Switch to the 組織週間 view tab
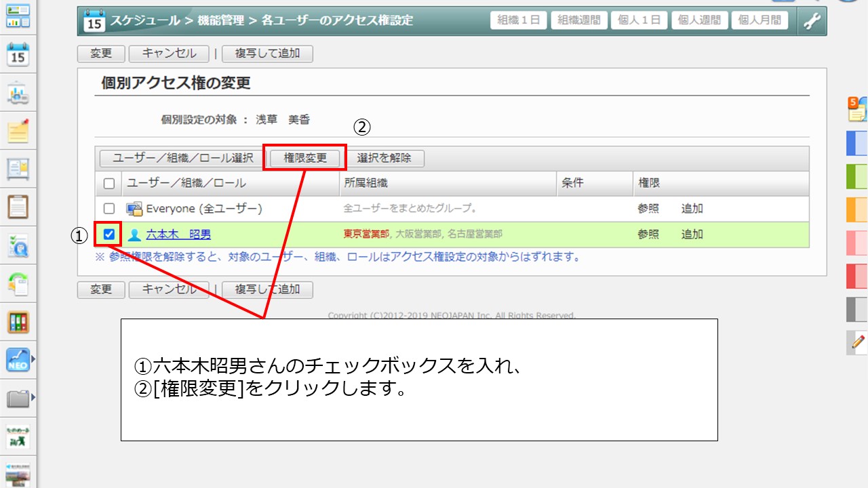Viewport: 868px width, 488px height. [578, 20]
